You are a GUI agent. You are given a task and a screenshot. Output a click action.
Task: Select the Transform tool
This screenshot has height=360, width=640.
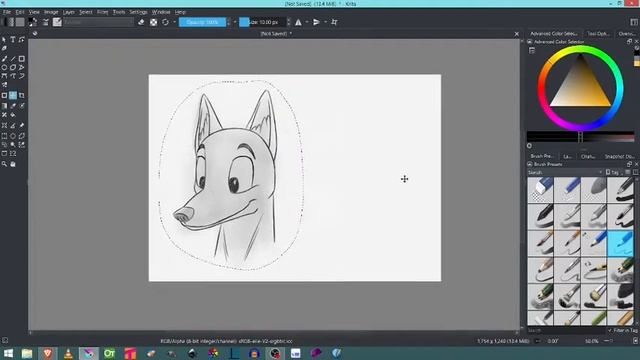click(4, 96)
